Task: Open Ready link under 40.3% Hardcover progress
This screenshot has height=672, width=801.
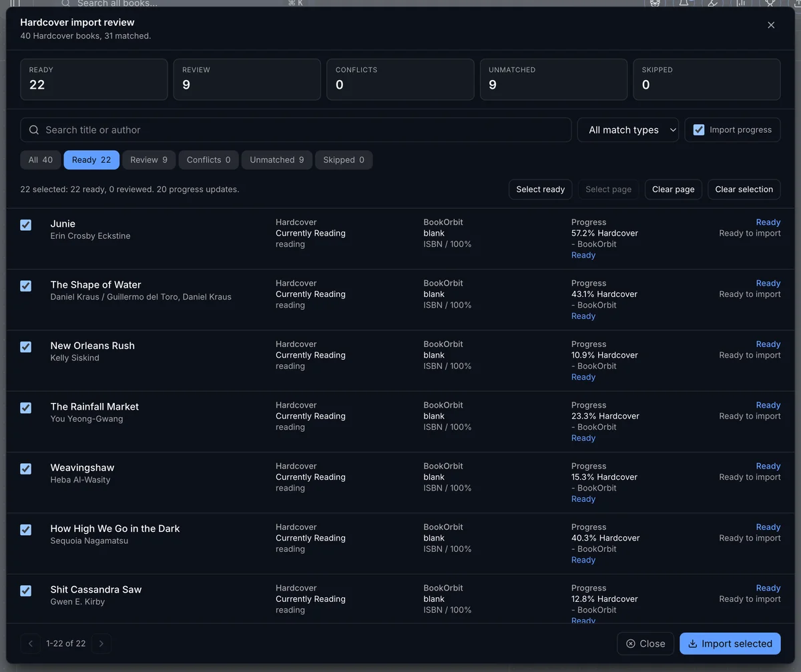Action: 583,561
